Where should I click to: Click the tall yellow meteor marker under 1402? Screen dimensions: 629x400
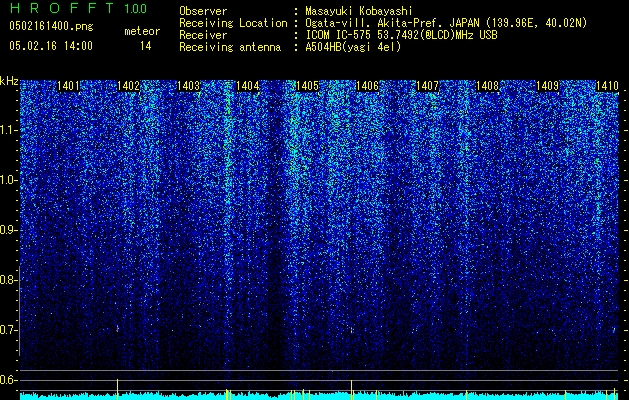pos(118,389)
